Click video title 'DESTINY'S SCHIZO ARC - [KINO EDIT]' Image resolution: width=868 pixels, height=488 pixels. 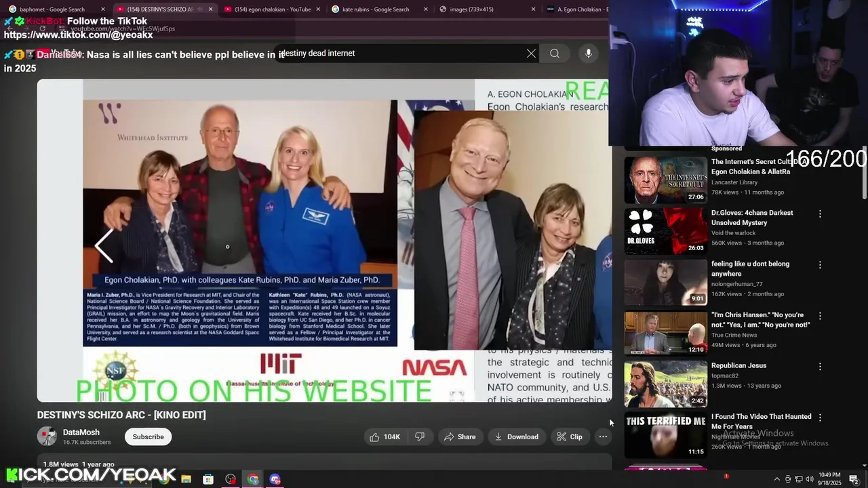click(x=121, y=415)
